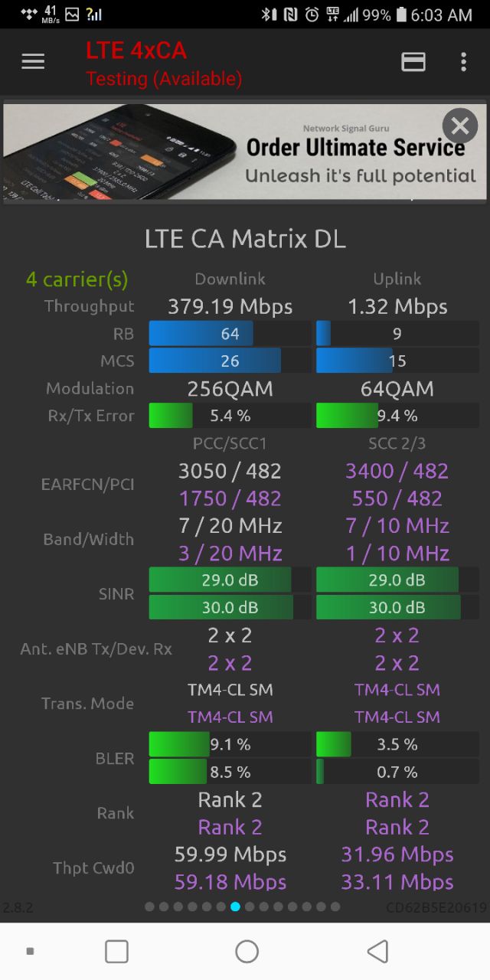The height and width of the screenshot is (980, 490).
Task: Tap the Android back navigation button
Action: pos(377,951)
